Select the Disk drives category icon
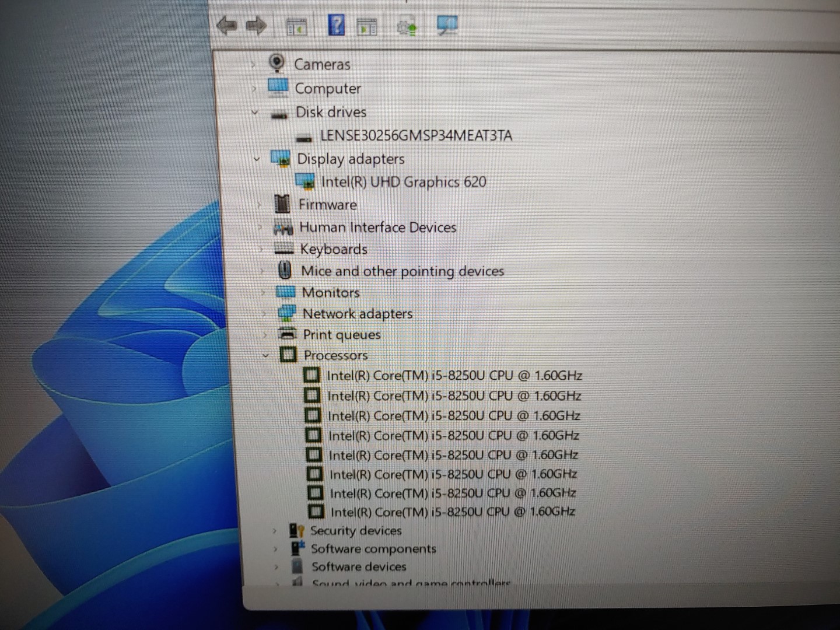Viewport: 840px width, 630px height. tap(280, 114)
